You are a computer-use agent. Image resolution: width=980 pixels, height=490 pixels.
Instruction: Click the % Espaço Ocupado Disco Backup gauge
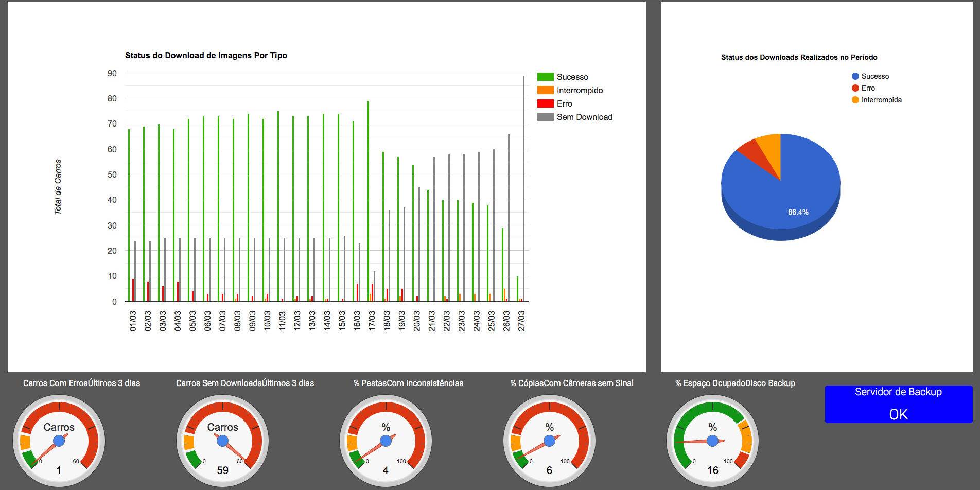coord(712,441)
